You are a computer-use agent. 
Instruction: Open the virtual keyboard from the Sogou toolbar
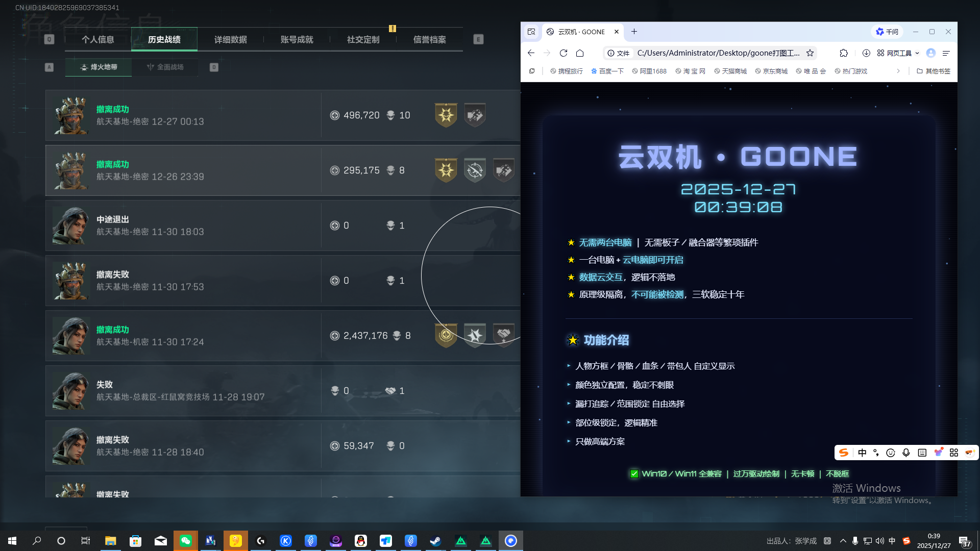pyautogui.click(x=921, y=453)
